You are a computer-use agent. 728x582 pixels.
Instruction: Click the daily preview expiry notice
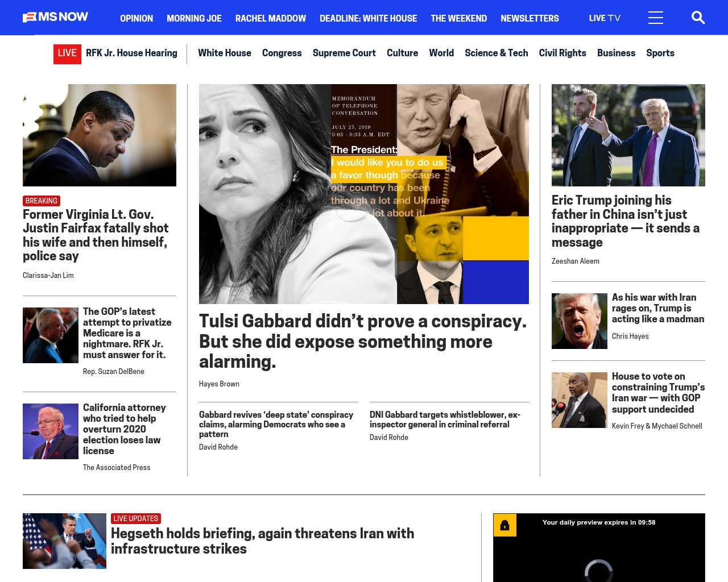pyautogui.click(x=599, y=522)
